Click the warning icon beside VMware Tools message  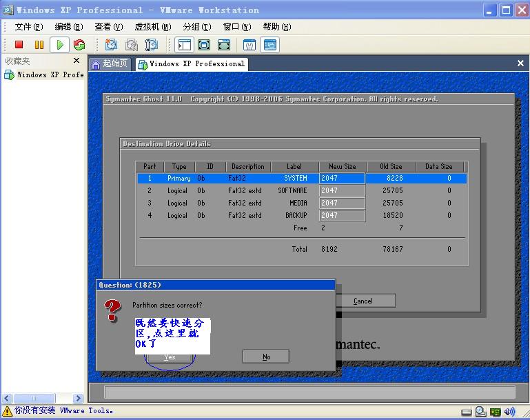point(7,411)
